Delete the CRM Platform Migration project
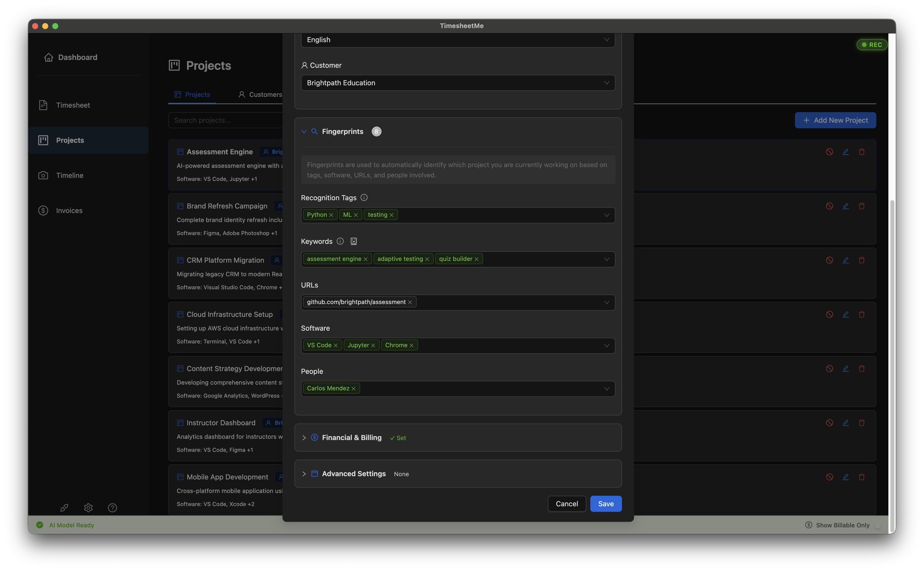 coord(861,260)
